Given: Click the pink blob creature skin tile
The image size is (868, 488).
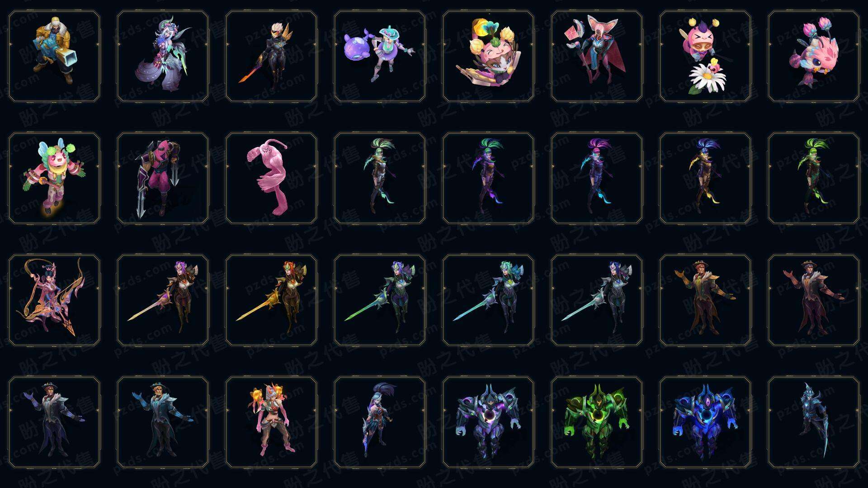Looking at the screenshot, I should (271, 178).
